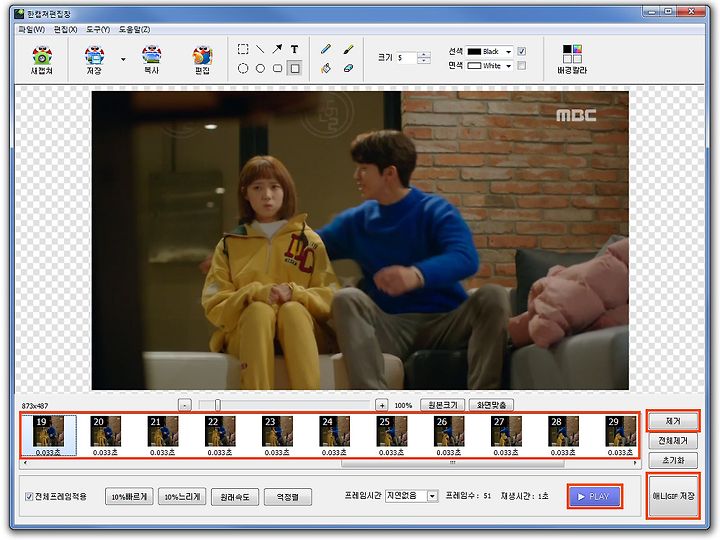This screenshot has height=540, width=720.
Task: Click the frame strip left scroll arrow
Action: click(x=25, y=463)
